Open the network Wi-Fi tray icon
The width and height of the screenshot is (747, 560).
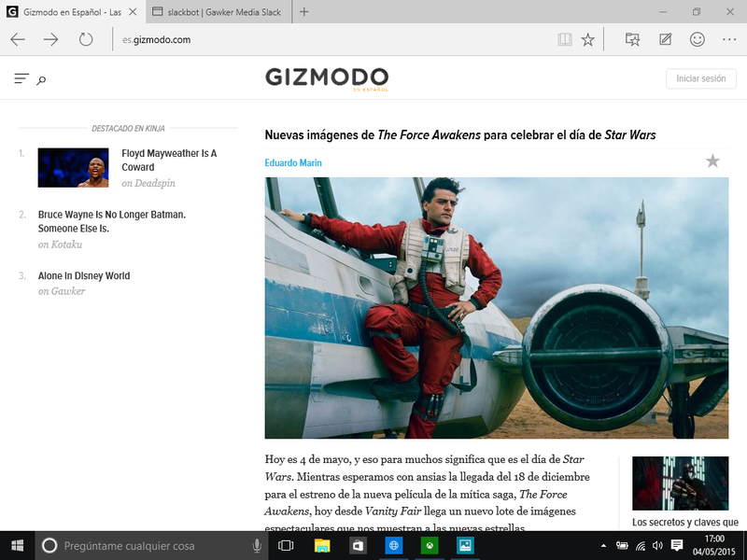point(641,546)
